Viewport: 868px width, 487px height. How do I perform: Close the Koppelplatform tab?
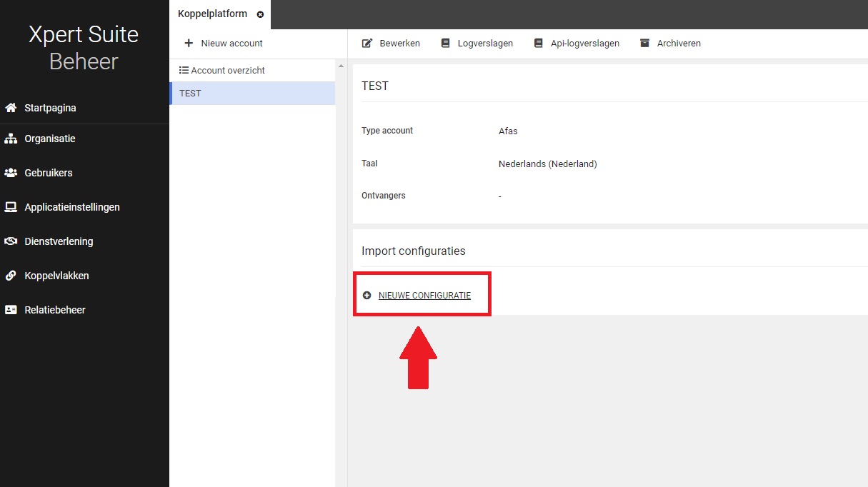[260, 14]
